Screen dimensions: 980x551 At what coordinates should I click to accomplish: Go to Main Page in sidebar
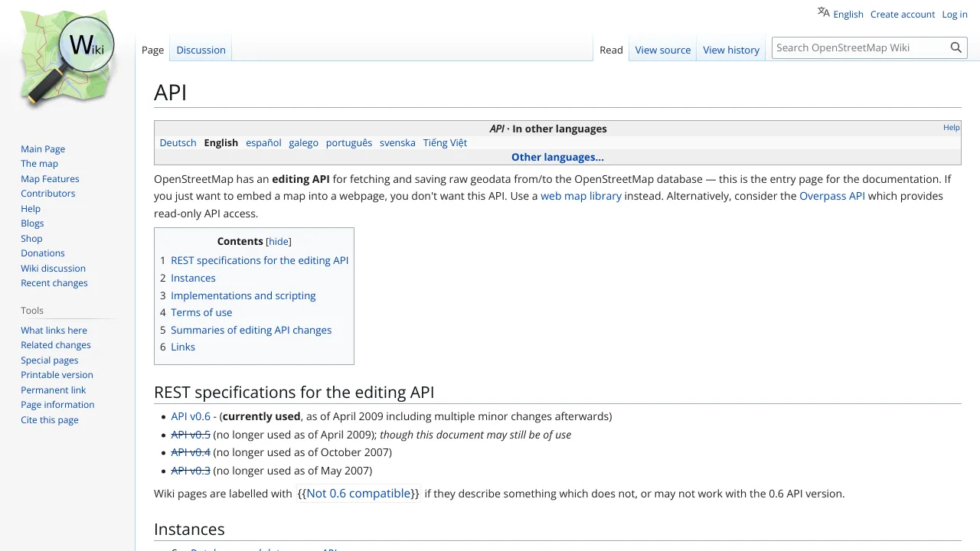43,149
